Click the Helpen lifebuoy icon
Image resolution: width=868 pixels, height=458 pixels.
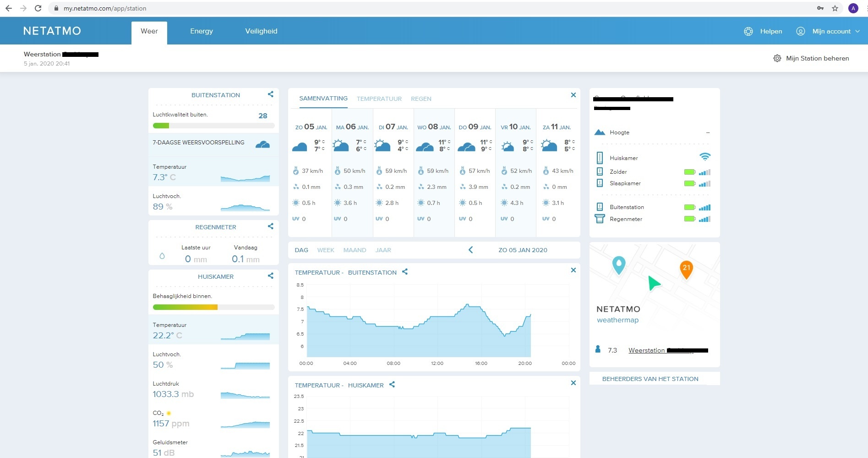click(748, 31)
